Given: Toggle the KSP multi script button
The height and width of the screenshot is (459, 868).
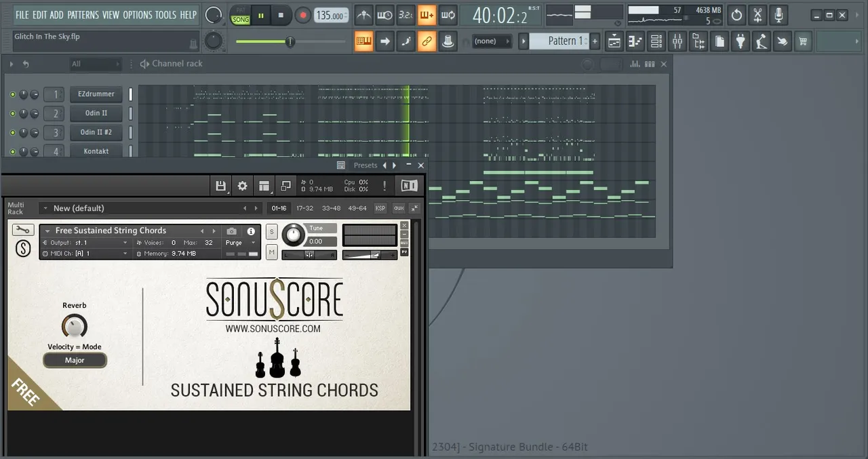Looking at the screenshot, I should pos(380,208).
